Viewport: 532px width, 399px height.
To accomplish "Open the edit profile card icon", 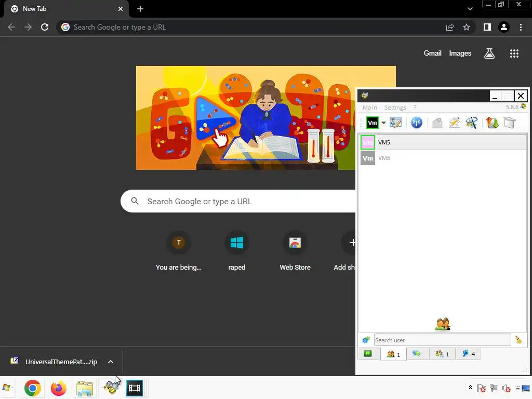I will click(x=395, y=123).
